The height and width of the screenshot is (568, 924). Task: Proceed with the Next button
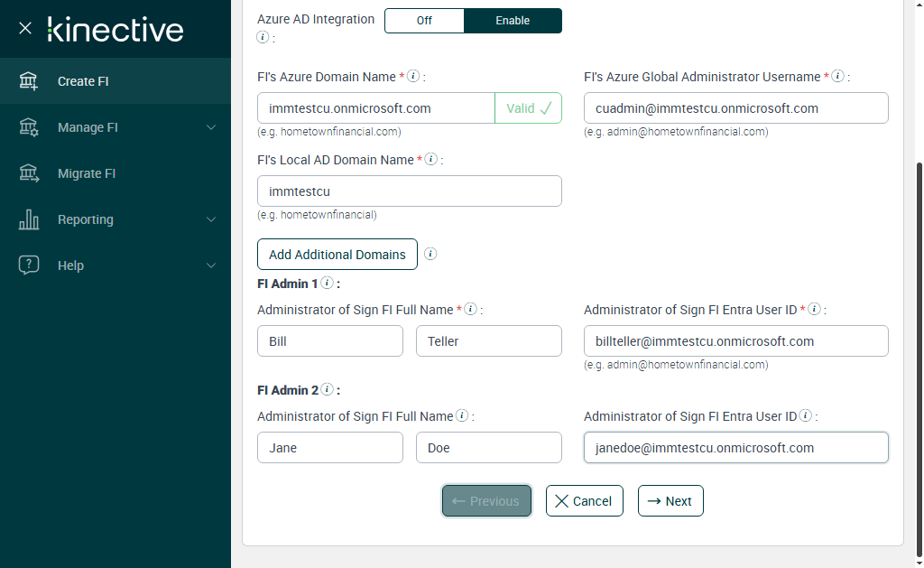pos(670,501)
